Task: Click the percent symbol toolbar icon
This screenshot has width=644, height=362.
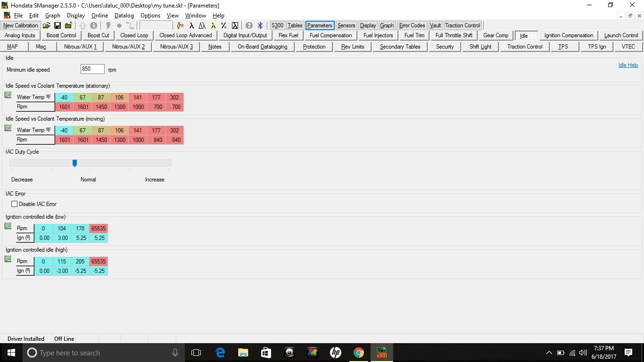Action: coord(223,25)
